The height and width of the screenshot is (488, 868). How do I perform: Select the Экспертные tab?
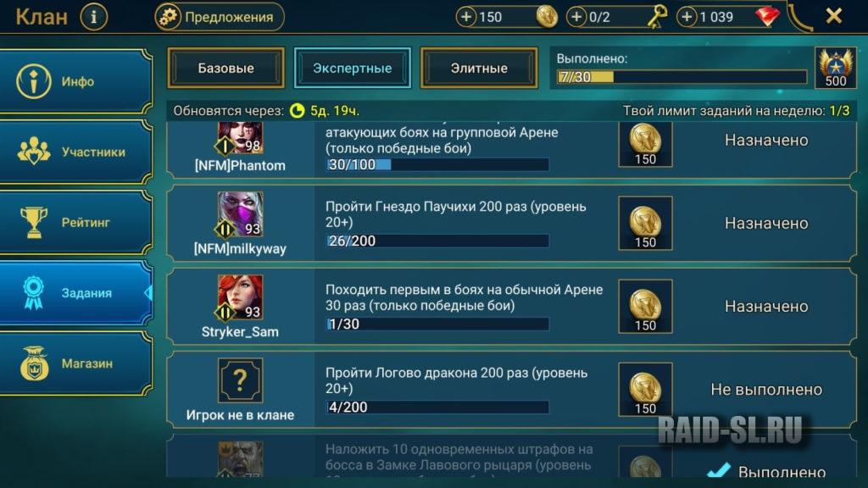click(352, 68)
